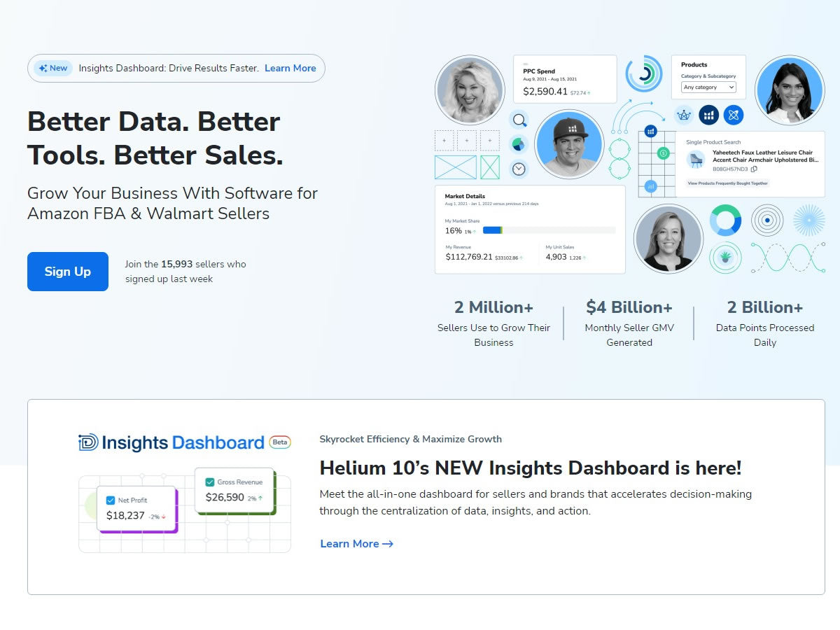Click the chair product thumbnail
This screenshot has height=630, width=840.
point(696,160)
